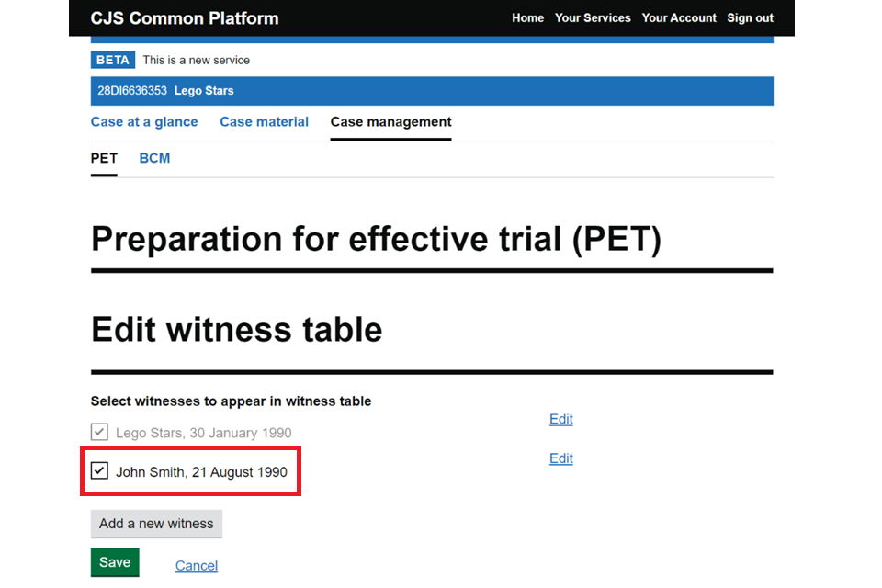Viewport: 882px width, 588px height.
Task: Open Your Account page
Action: tap(679, 18)
